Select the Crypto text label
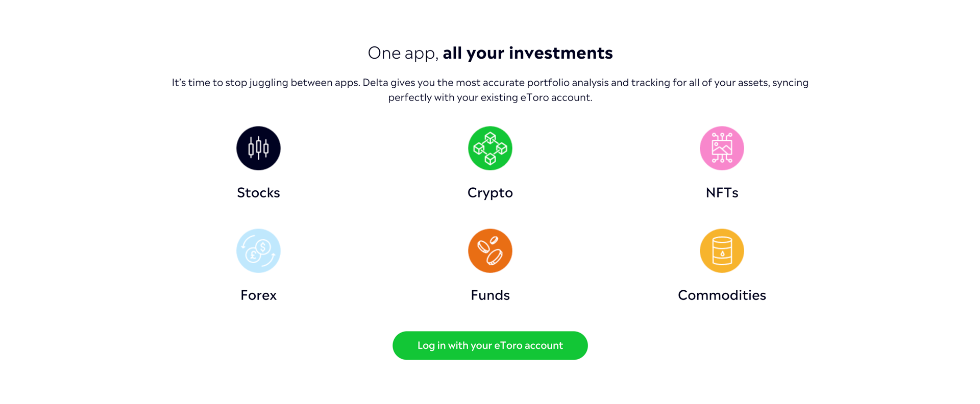The image size is (980, 404). [490, 193]
